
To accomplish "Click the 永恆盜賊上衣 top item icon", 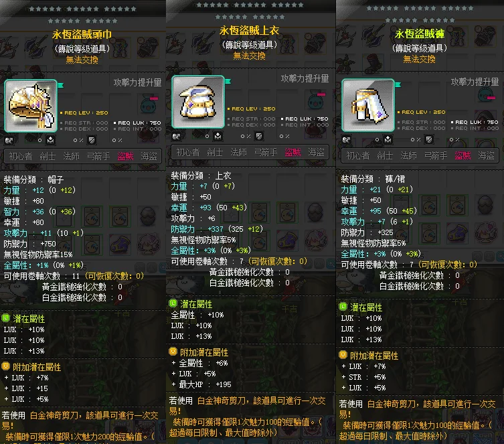I will coord(198,102).
